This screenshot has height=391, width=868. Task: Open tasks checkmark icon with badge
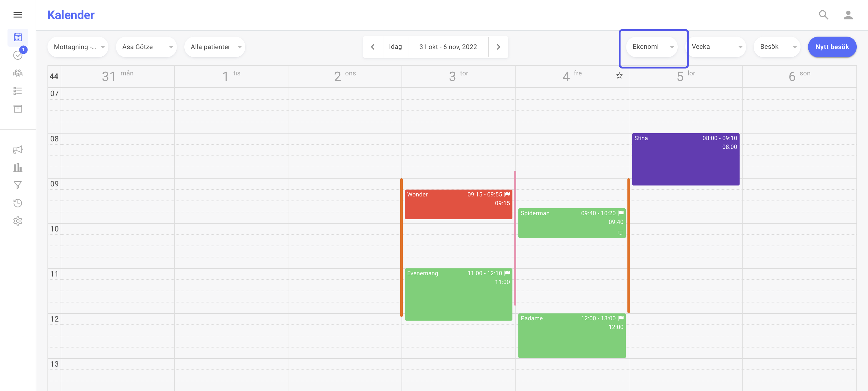(18, 55)
